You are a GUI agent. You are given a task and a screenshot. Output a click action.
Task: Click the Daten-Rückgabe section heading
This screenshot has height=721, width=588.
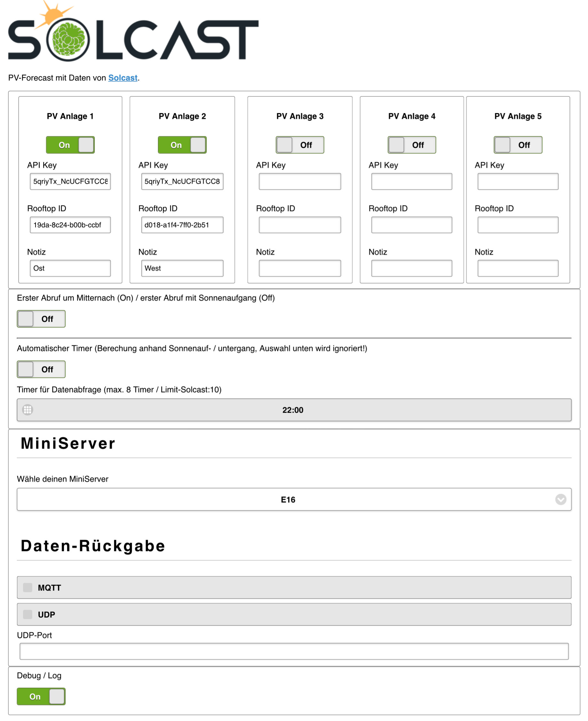point(93,546)
